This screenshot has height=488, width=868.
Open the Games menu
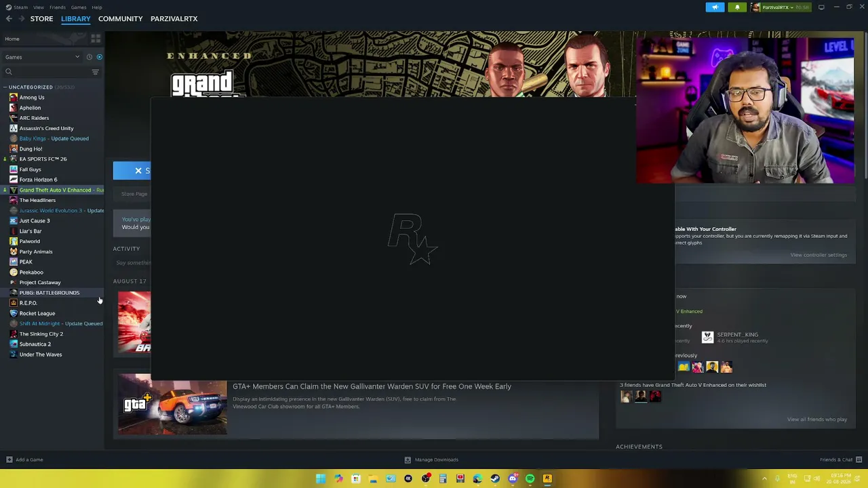tap(79, 7)
